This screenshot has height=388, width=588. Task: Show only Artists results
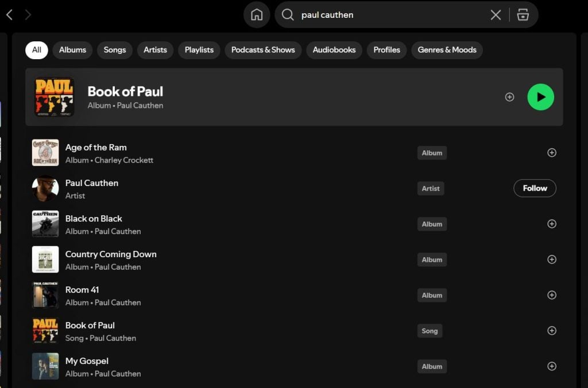(155, 50)
